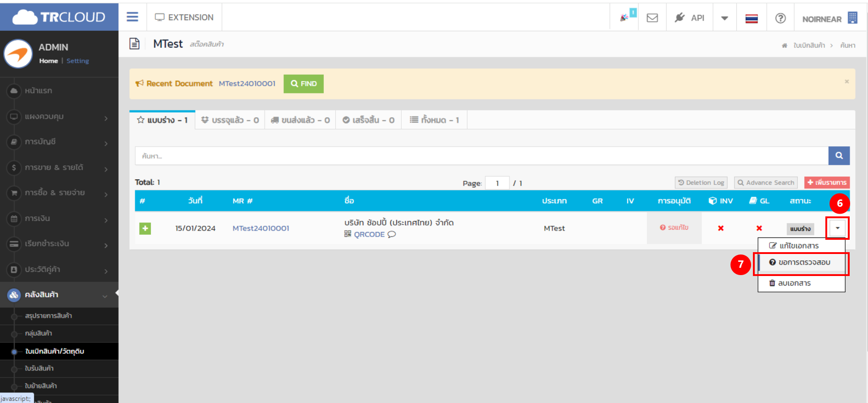The height and width of the screenshot is (403, 868).
Task: Switch language via Thai flag icon
Action: [x=752, y=18]
